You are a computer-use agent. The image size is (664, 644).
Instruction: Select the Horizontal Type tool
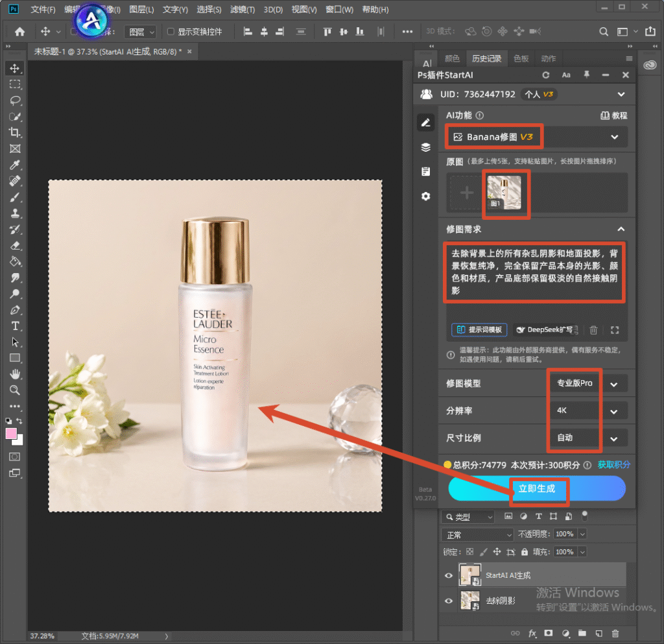15,326
